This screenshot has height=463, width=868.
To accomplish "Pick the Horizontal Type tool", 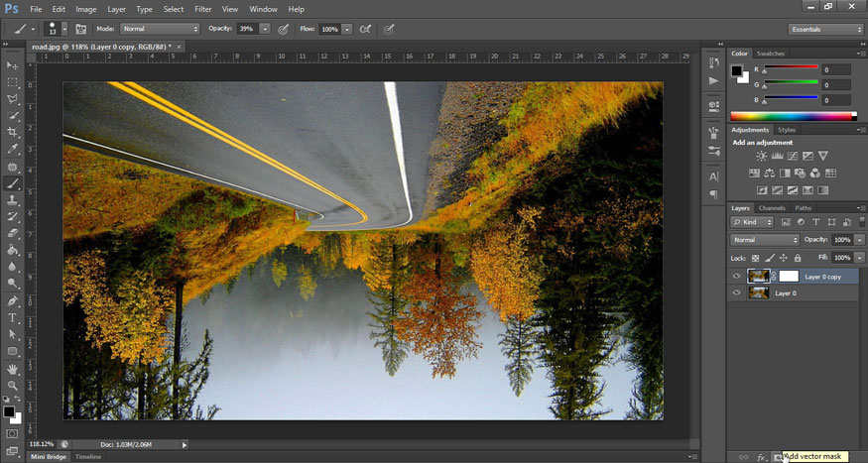I will tap(13, 317).
